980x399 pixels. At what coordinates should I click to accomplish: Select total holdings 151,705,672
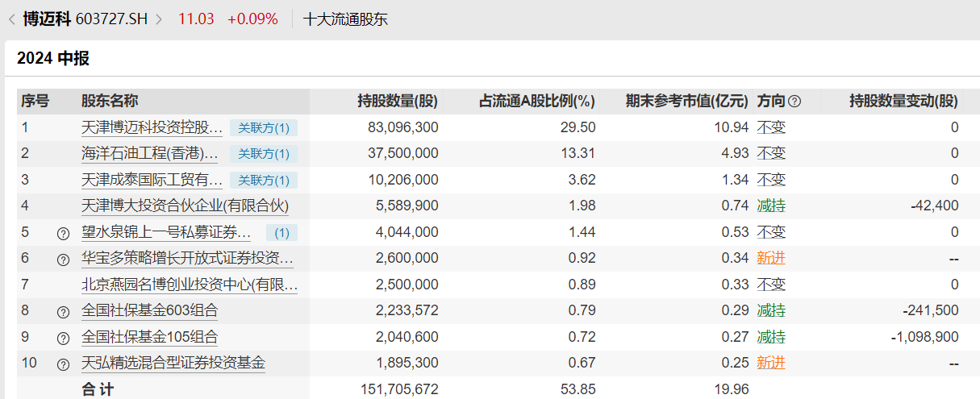tap(398, 390)
